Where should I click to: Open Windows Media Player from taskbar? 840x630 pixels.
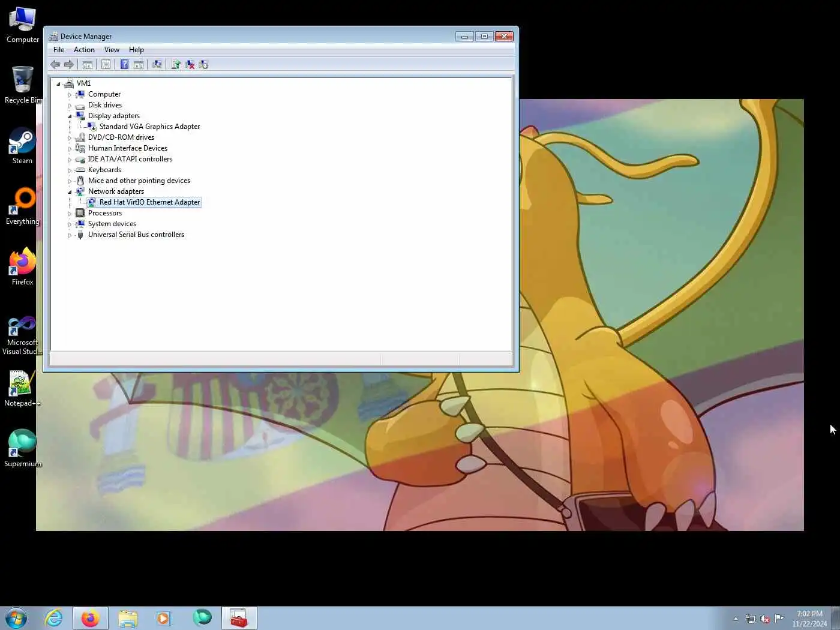coord(164,618)
